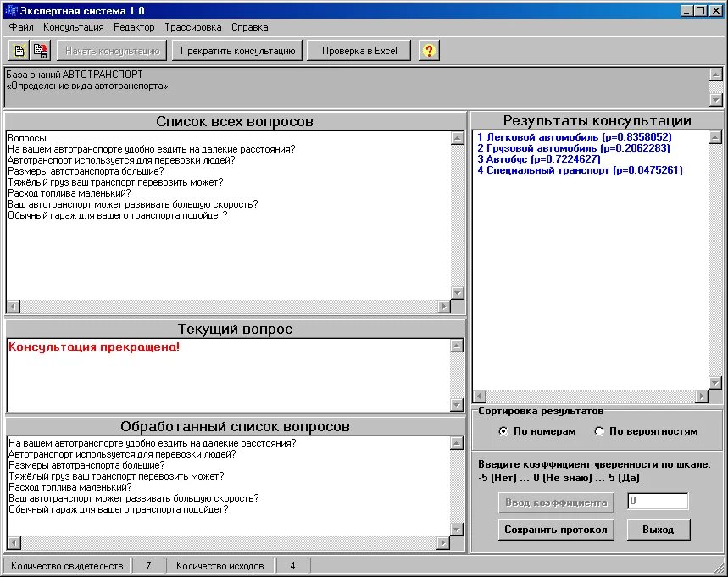Screen dimensions: 728x577
Task: Click result '1 Легковой автомобиль (p=0.8358052)'
Action: coord(575,137)
